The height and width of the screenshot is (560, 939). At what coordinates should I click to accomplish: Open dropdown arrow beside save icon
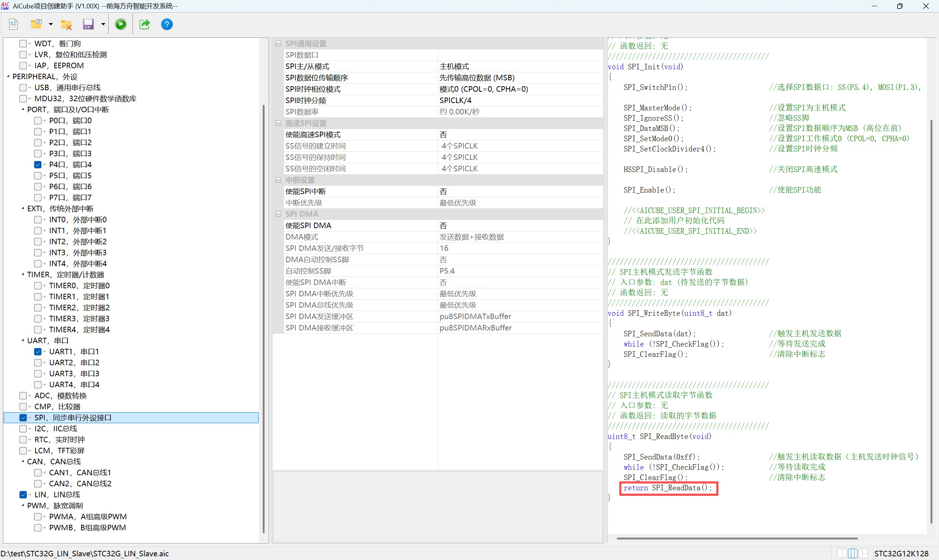(103, 25)
